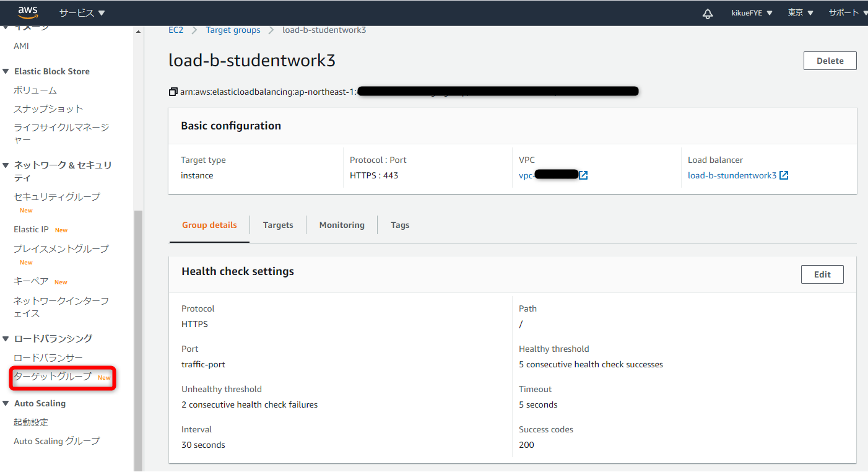Click external link icon beside load balancer name
Image resolution: width=868 pixels, height=472 pixels.
pos(784,175)
